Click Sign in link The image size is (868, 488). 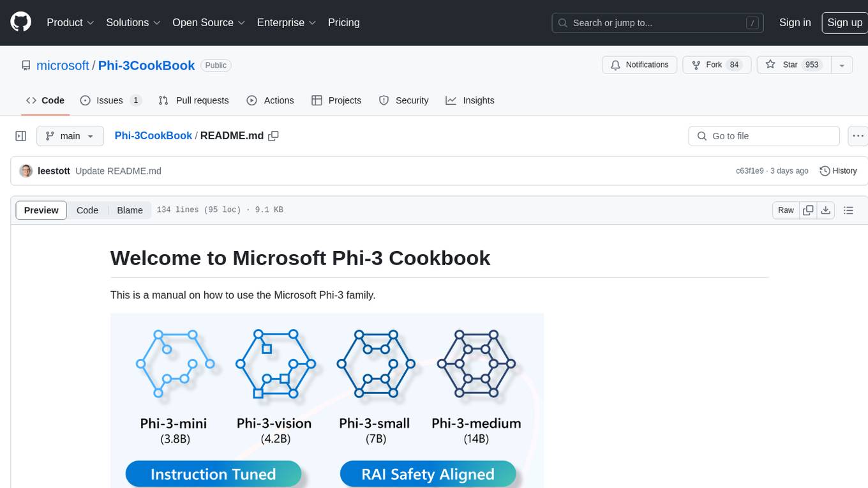795,22
